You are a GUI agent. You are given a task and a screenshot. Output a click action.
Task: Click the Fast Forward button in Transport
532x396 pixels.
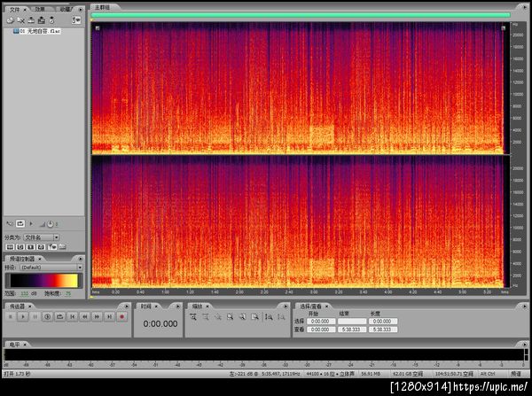(97, 316)
